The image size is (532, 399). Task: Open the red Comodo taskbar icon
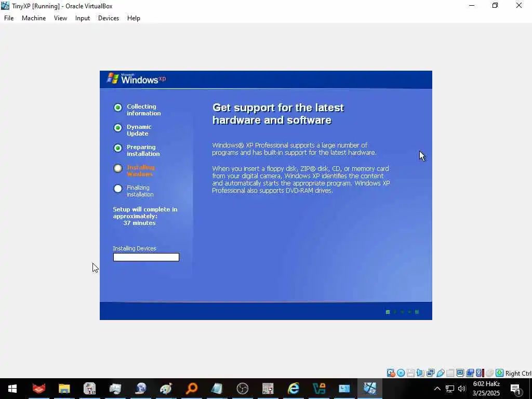pyautogui.click(x=38, y=389)
